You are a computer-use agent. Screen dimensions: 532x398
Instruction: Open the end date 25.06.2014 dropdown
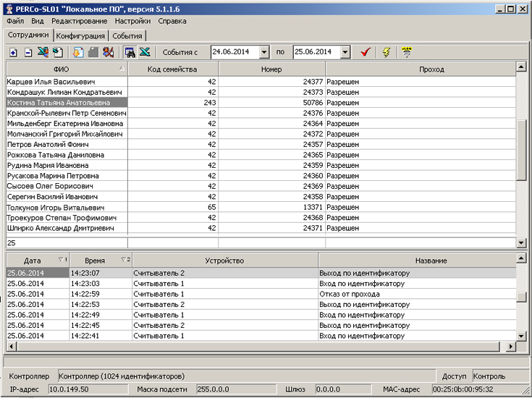(x=345, y=52)
